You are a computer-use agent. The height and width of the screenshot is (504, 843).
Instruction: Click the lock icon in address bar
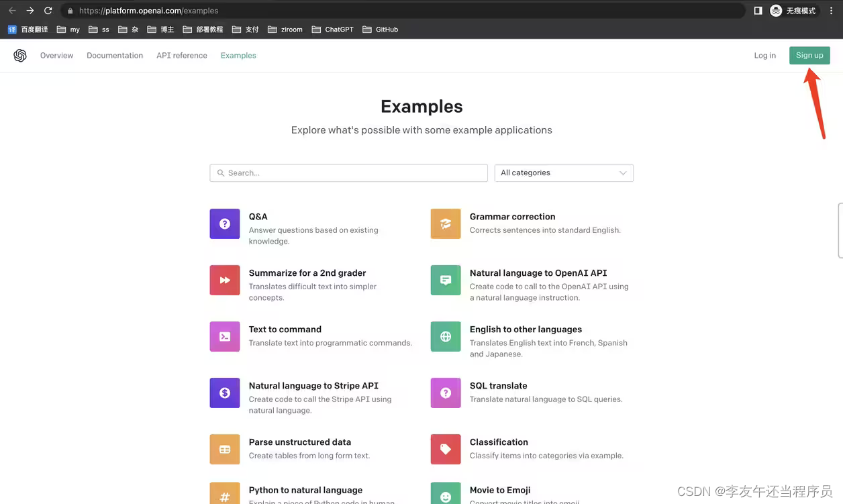tap(70, 11)
